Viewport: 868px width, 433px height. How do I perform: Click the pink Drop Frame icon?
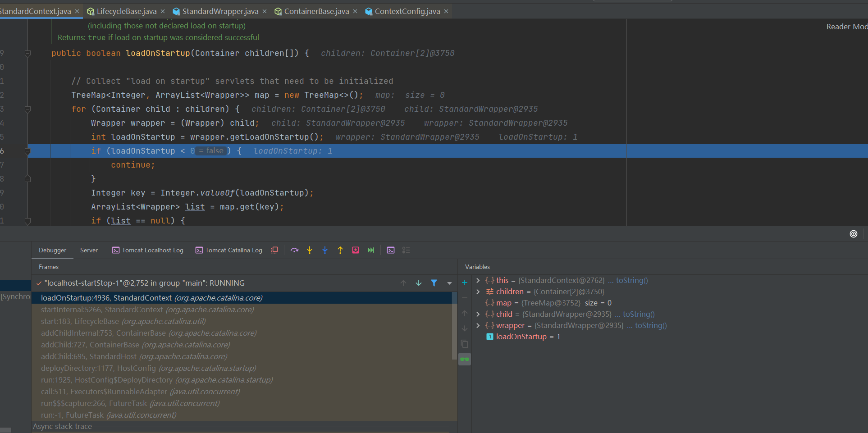click(356, 250)
